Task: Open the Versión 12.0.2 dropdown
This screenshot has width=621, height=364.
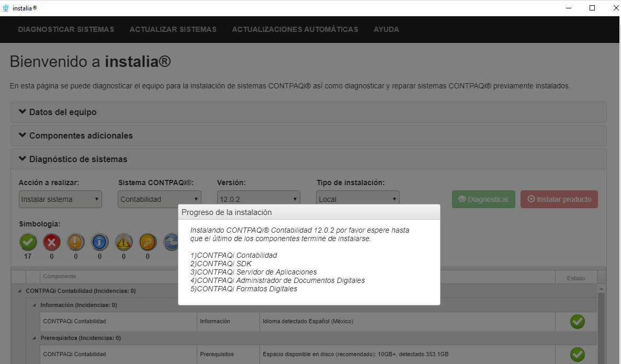Action: click(258, 199)
